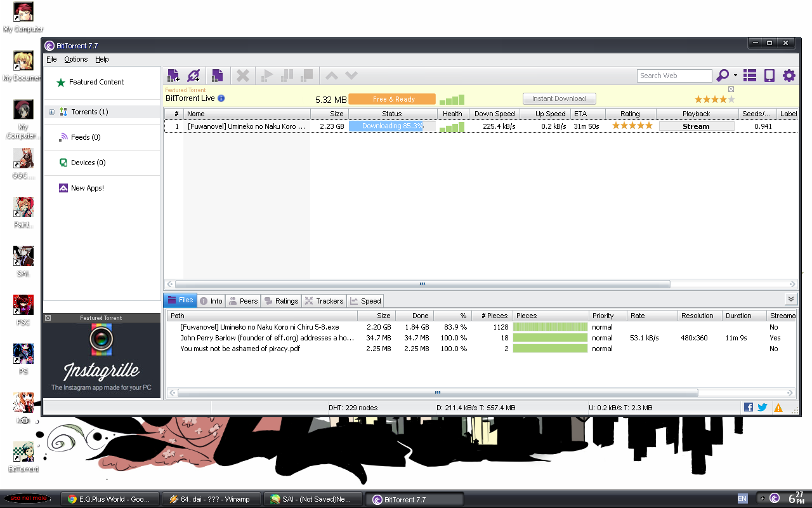Click the Free & Ready button

click(x=392, y=99)
